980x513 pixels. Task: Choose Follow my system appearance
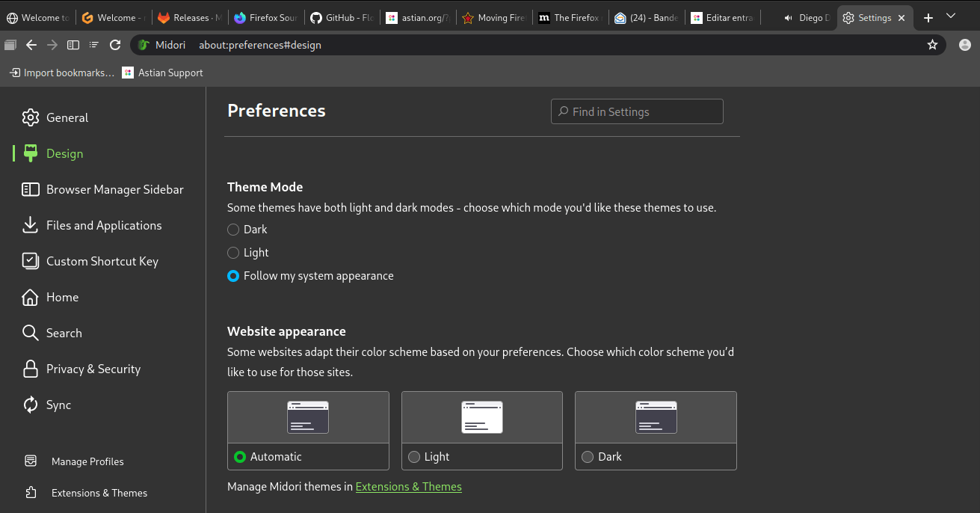233,276
